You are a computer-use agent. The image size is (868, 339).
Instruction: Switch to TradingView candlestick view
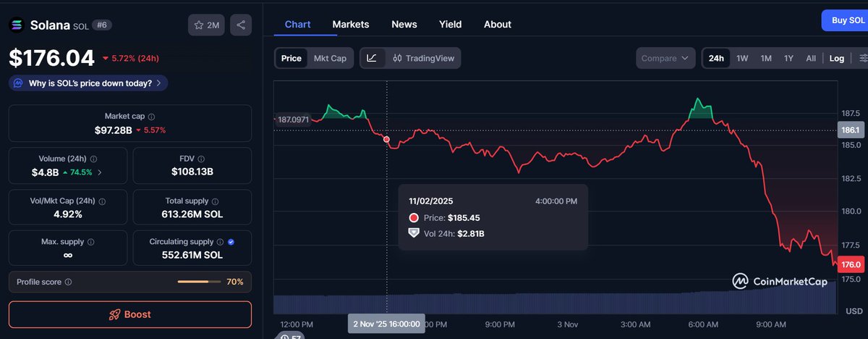424,58
